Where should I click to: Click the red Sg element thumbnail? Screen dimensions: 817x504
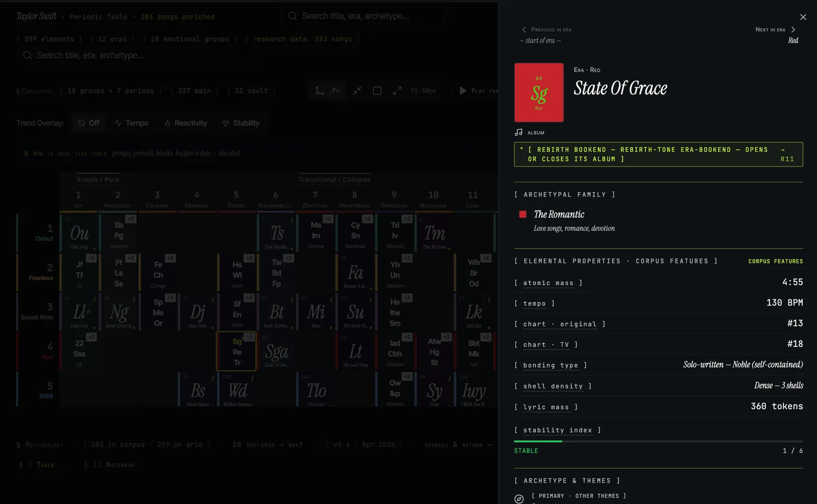point(539,92)
